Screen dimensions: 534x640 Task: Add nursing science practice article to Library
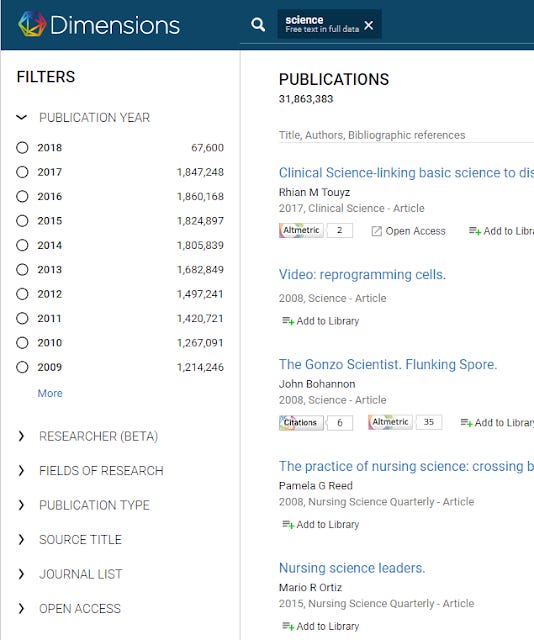tap(320, 524)
